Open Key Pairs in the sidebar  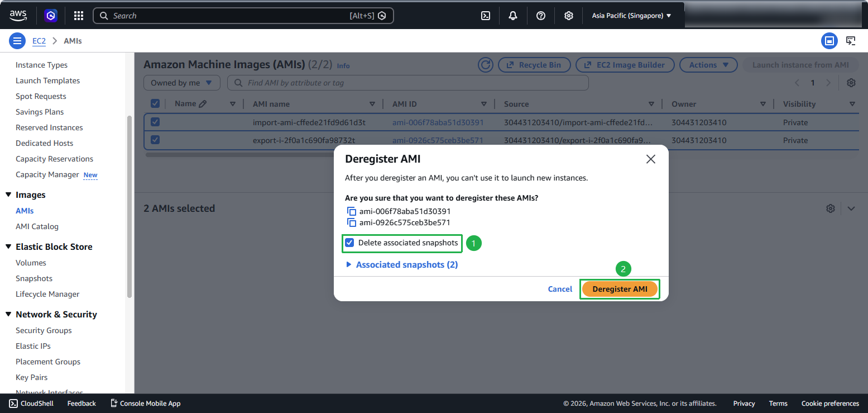[32, 377]
